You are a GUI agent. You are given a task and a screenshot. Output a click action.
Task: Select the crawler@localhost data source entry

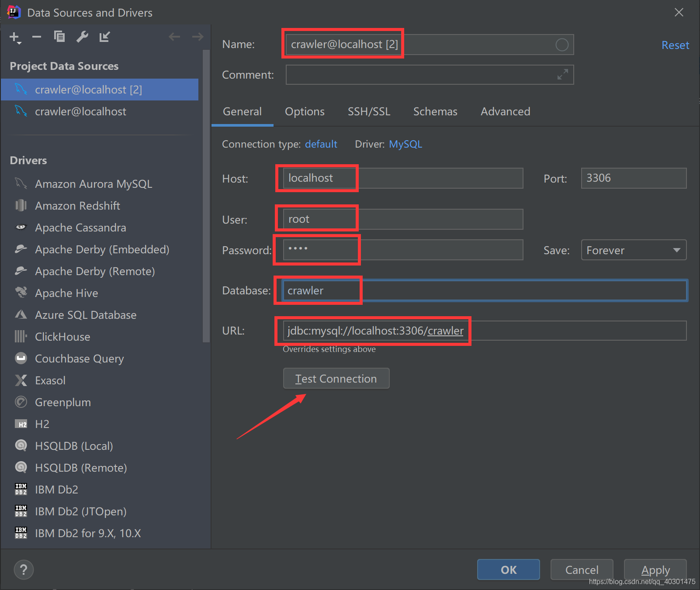coord(100,111)
